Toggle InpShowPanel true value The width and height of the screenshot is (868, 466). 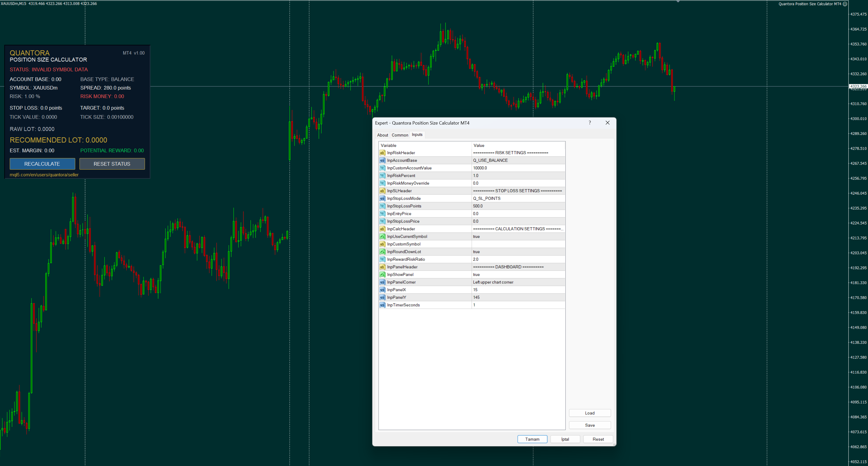click(x=518, y=275)
